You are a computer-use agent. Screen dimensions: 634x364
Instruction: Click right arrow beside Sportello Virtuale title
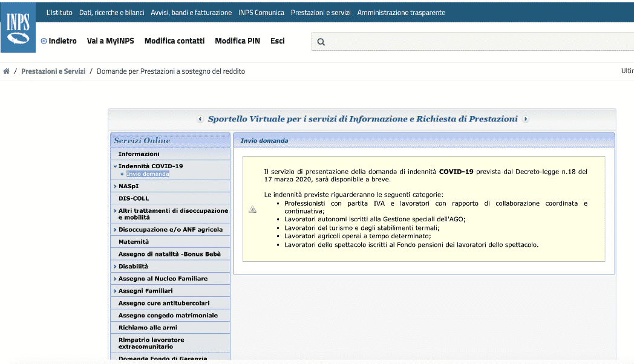click(525, 119)
